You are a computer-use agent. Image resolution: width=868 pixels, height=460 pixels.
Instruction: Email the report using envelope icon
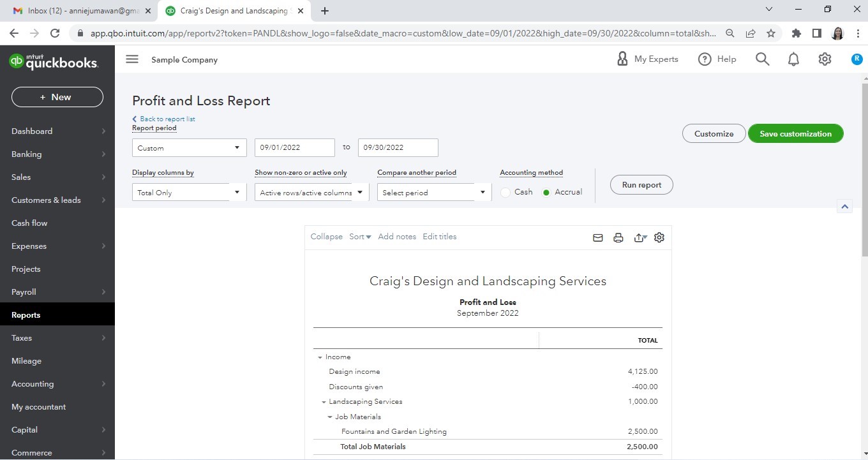(598, 237)
